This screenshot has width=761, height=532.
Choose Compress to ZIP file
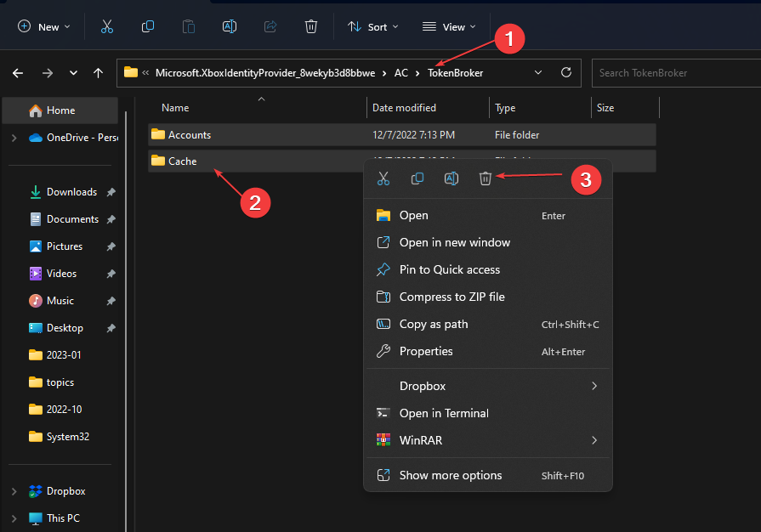click(x=488, y=297)
